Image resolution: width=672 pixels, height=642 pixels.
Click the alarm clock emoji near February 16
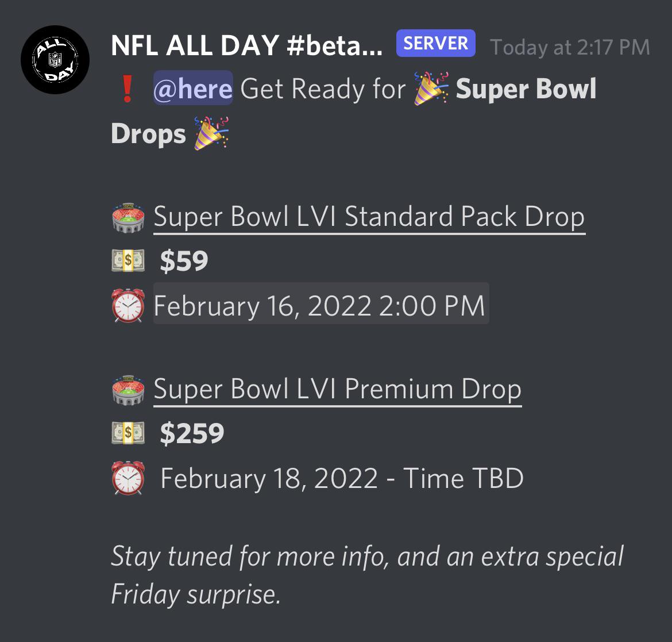[129, 305]
